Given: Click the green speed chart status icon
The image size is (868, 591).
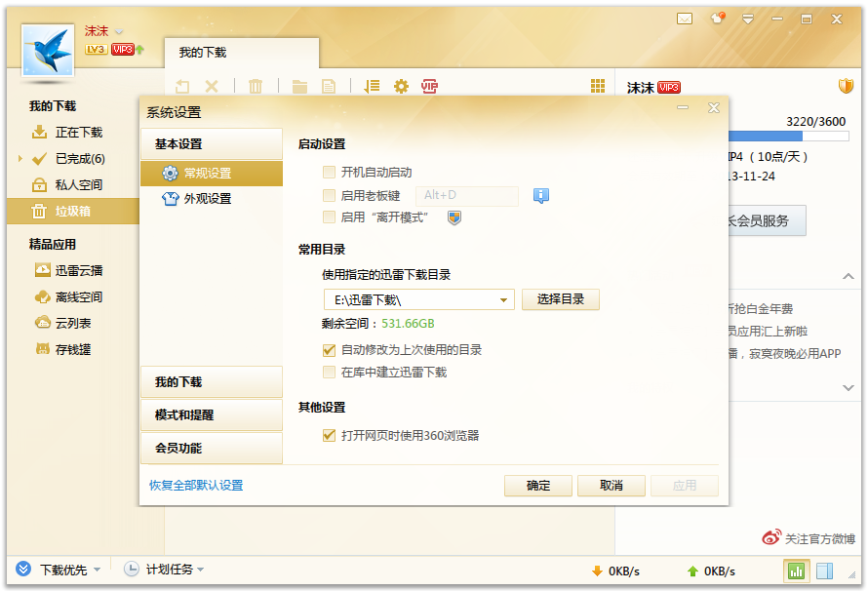Looking at the screenshot, I should coord(796,571).
